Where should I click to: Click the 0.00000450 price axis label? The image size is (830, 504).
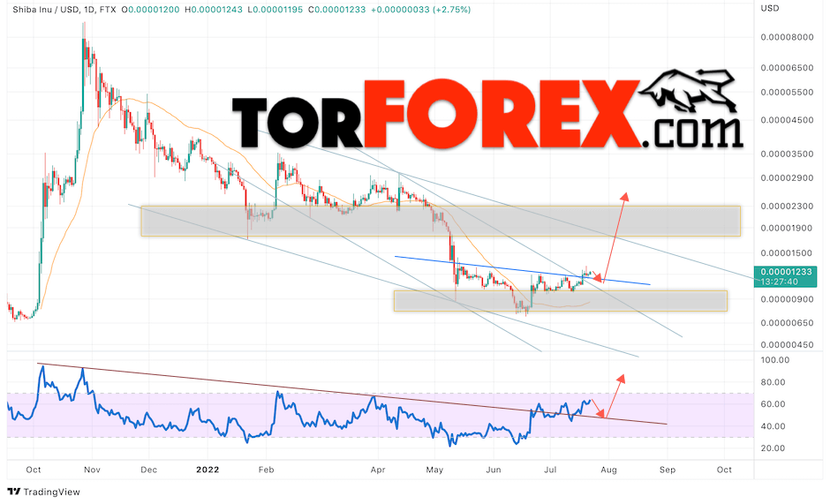(x=787, y=344)
